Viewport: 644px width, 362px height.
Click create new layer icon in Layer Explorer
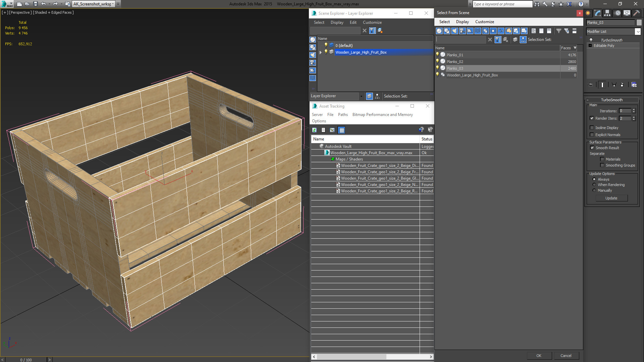click(380, 31)
